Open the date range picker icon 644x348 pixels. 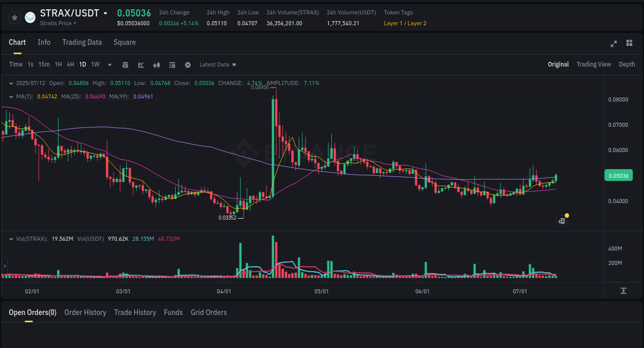coord(126,65)
